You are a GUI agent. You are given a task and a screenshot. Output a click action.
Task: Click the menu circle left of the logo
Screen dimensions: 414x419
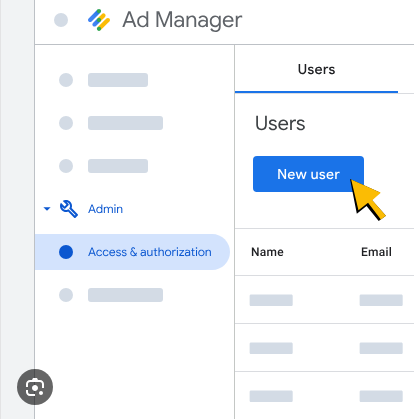61,20
